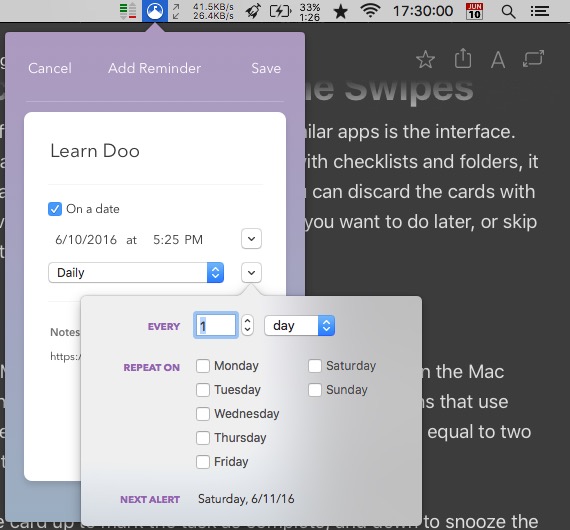Click the repost arrows icon in the article window
Viewport: 570px width, 530px height.
tap(533, 59)
